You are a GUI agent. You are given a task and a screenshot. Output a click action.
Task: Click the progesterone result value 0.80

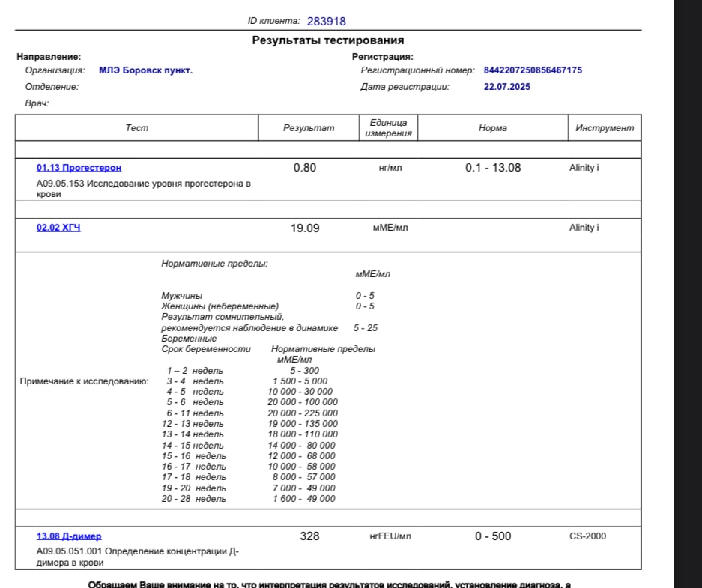coord(305,168)
